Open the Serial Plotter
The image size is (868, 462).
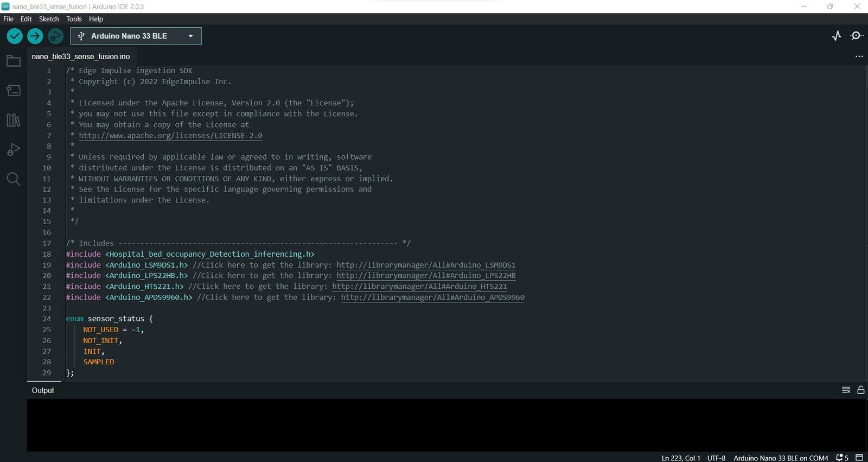tap(837, 36)
